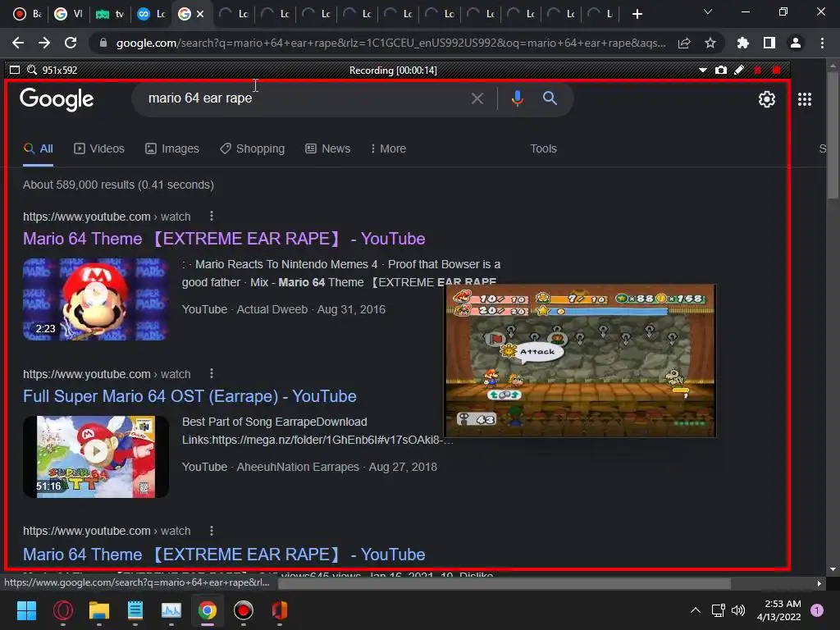Open the volume speaker tray icon
Image resolution: width=840 pixels, height=630 pixels.
point(738,610)
